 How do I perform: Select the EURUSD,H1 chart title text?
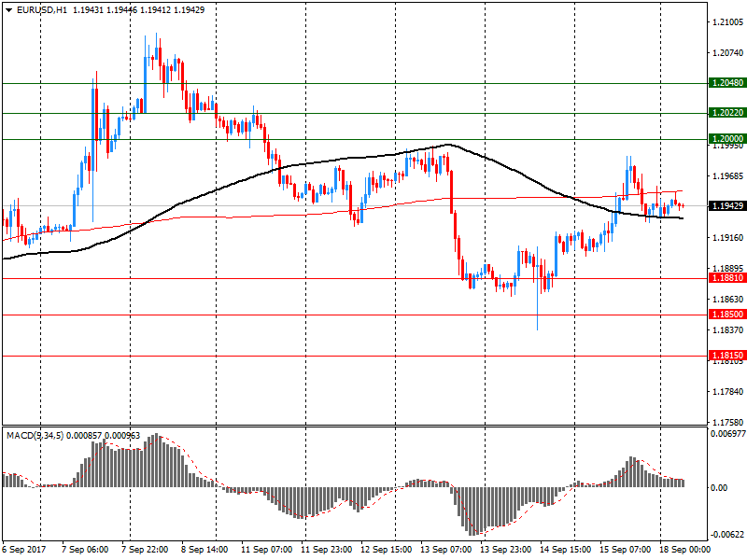[42, 10]
